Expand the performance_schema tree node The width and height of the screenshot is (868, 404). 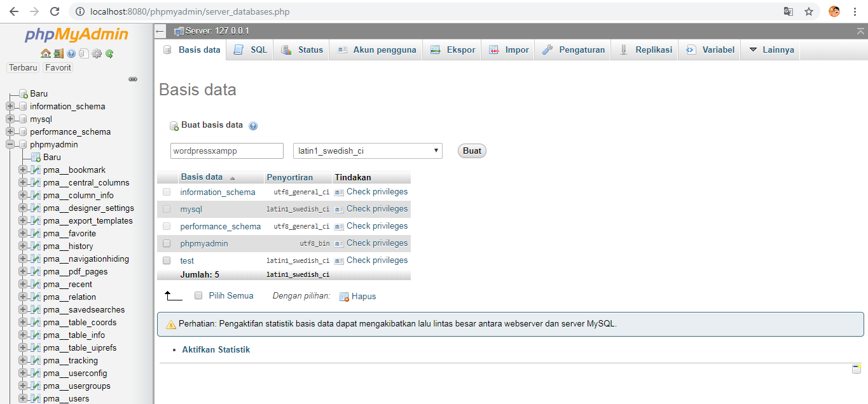10,131
